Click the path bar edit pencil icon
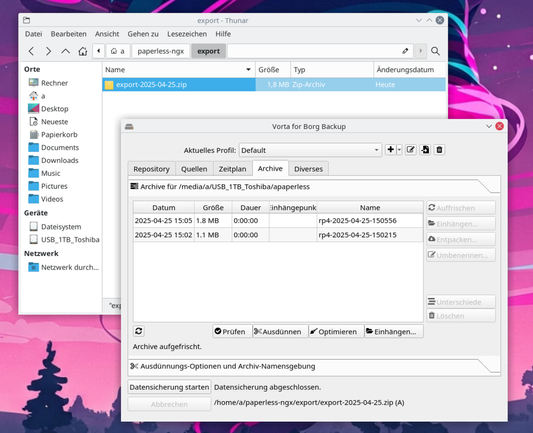Viewport: 533px width, 433px height. pos(405,51)
